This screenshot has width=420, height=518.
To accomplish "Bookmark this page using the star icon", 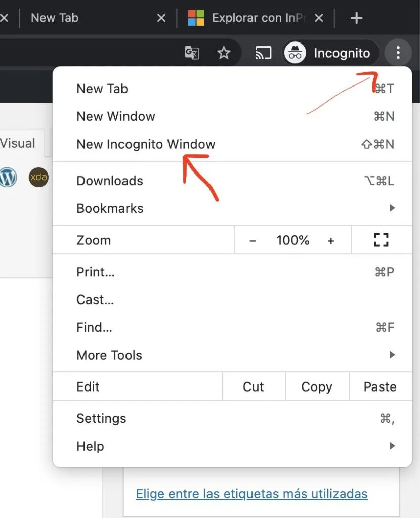I will (224, 52).
